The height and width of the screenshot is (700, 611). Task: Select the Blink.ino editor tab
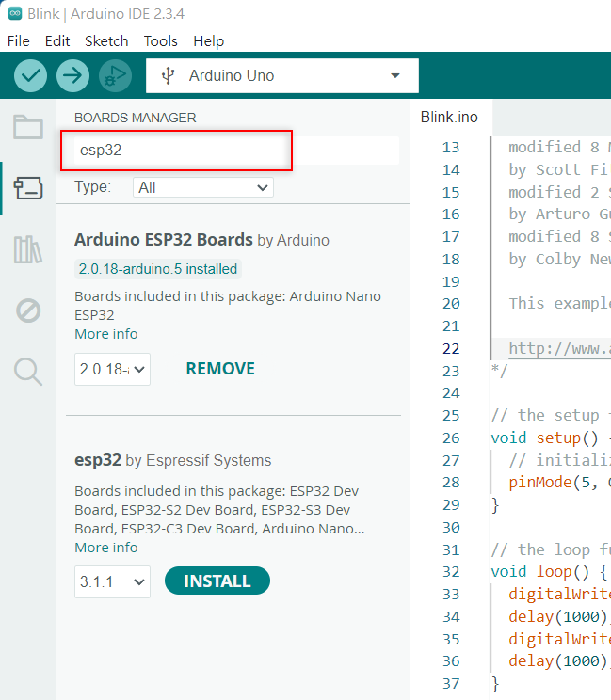449,117
